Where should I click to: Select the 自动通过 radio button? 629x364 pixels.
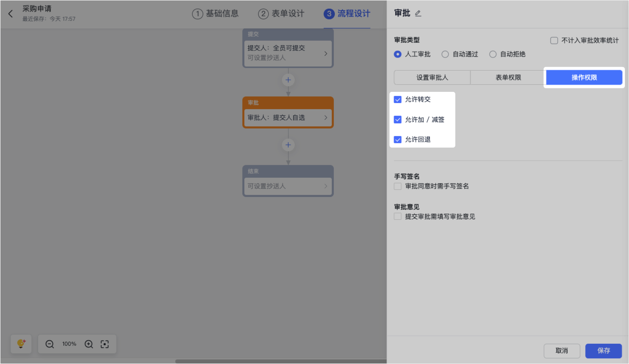[x=445, y=54]
